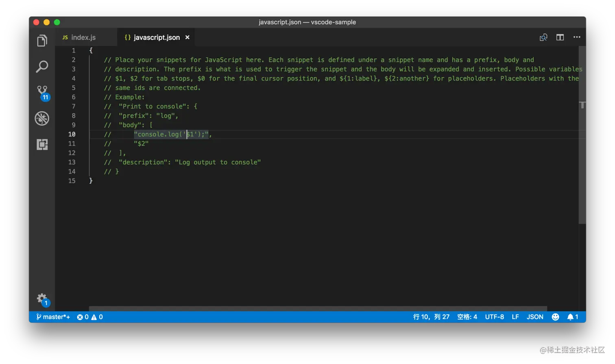Split the editor with split icon

(x=560, y=37)
